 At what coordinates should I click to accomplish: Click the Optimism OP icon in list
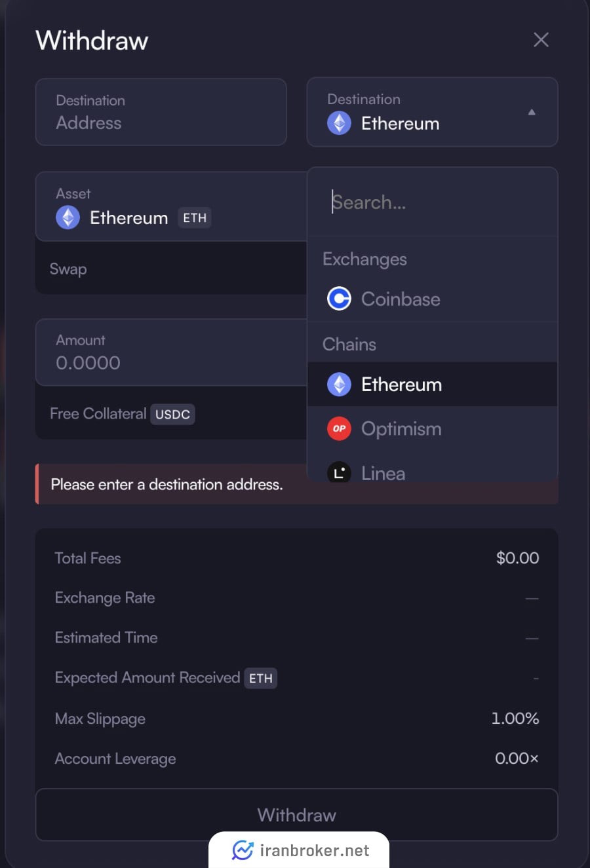point(339,428)
